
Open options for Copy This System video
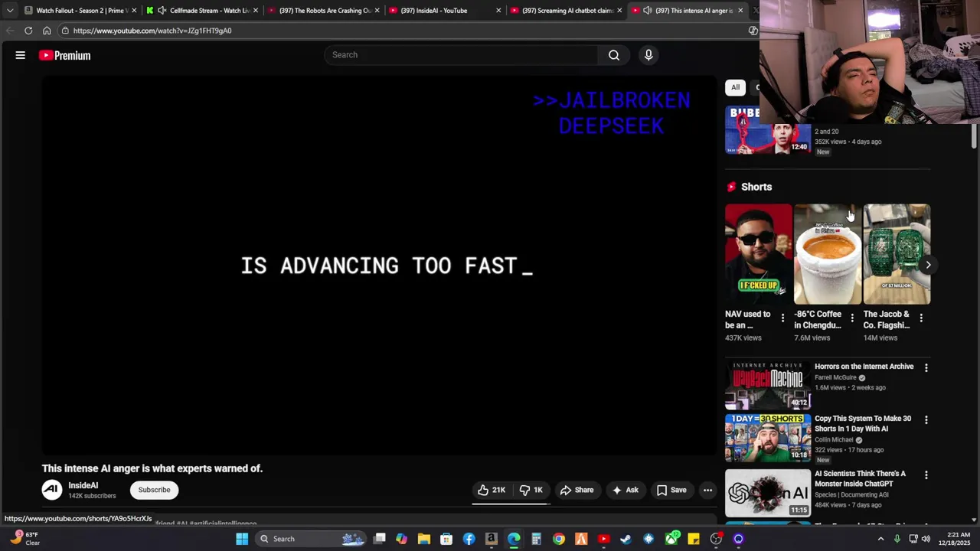click(x=926, y=420)
